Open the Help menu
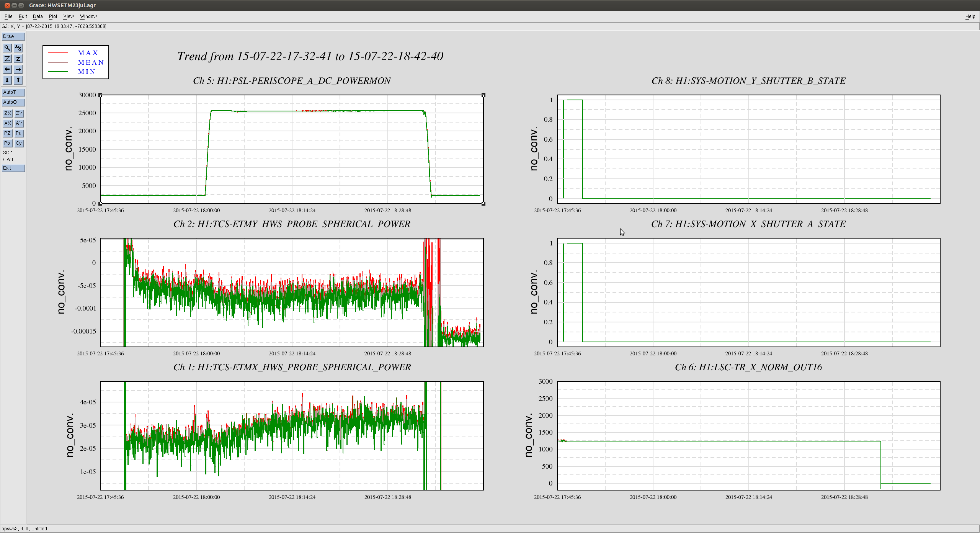The image size is (980, 533). pyautogui.click(x=970, y=16)
